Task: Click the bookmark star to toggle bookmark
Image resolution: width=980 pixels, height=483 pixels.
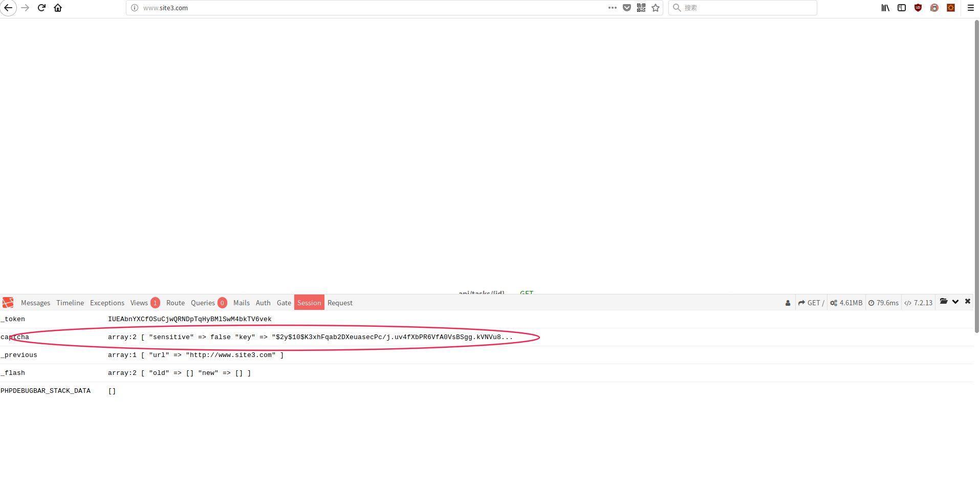Action: (x=656, y=8)
